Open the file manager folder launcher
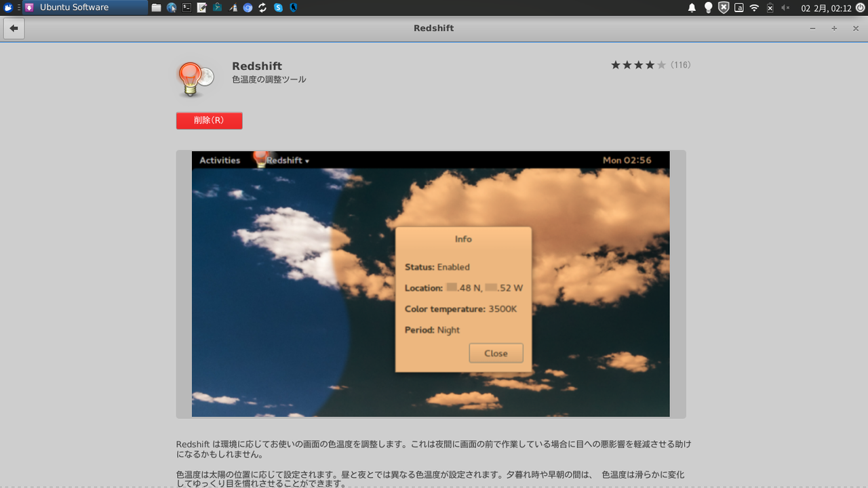This screenshot has width=868, height=488. point(156,8)
